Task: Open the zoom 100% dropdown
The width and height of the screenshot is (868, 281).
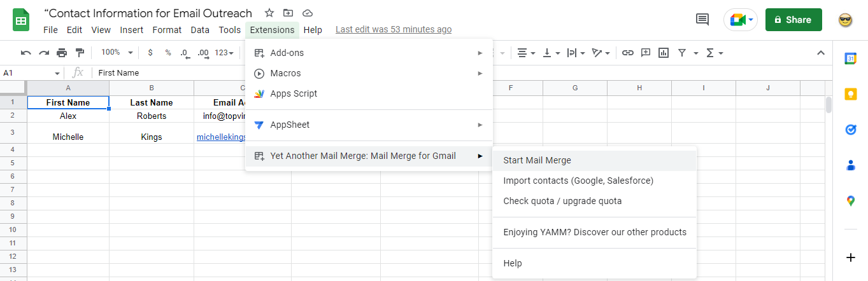Action: coord(117,53)
